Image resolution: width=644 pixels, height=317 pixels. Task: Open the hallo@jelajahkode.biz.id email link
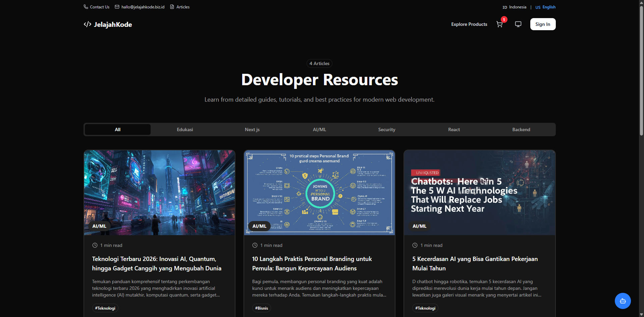(143, 7)
